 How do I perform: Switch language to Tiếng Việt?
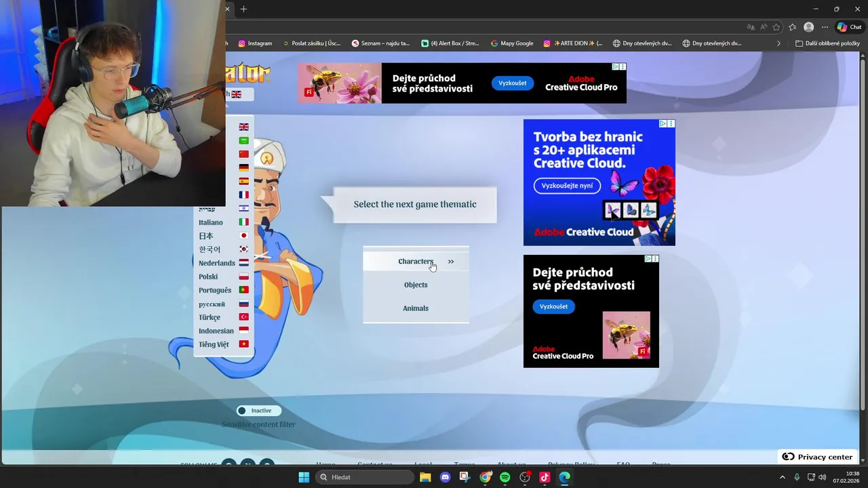coord(224,344)
